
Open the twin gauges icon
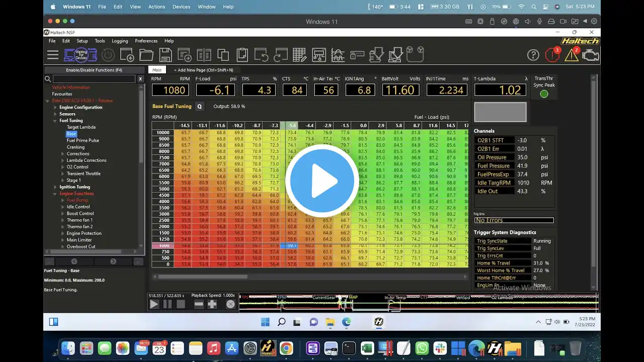(415, 54)
